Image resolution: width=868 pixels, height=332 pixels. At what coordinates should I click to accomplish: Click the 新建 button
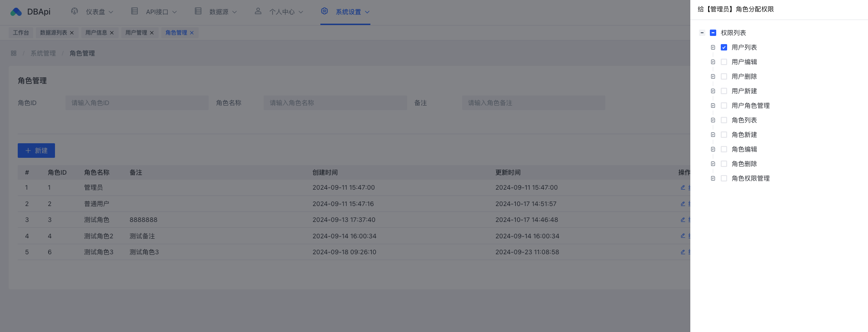coord(36,151)
